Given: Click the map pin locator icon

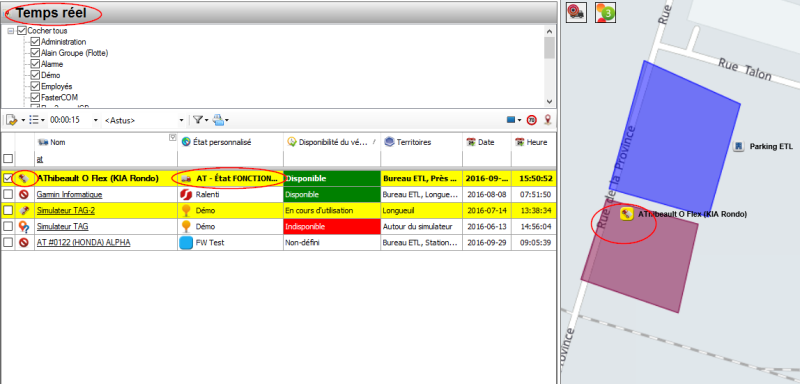Looking at the screenshot, I should (x=547, y=120).
